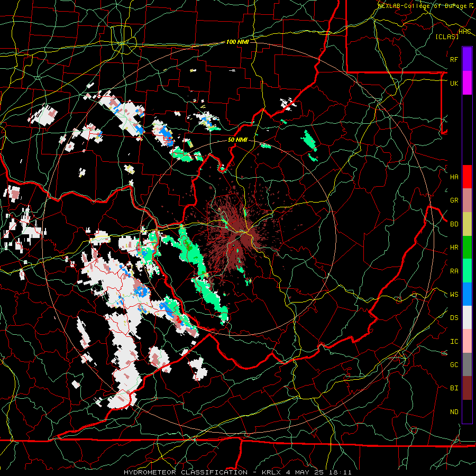Click the 'UK' legend label text

point(454,83)
